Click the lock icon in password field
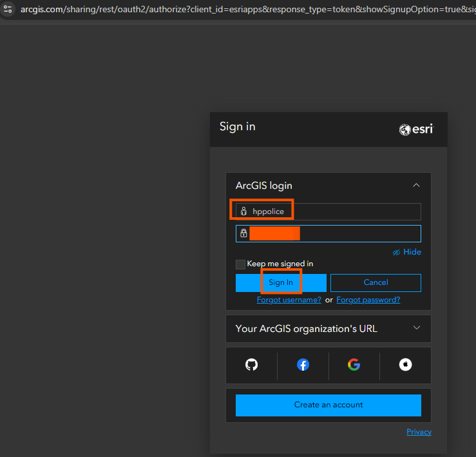 [x=243, y=233]
